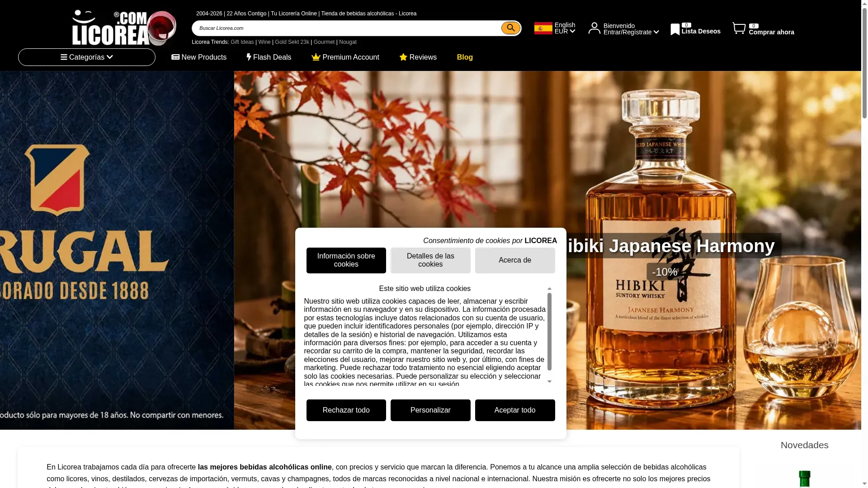This screenshot has width=868, height=488.
Task: Click the Premium Account crown icon
Action: (x=316, y=57)
